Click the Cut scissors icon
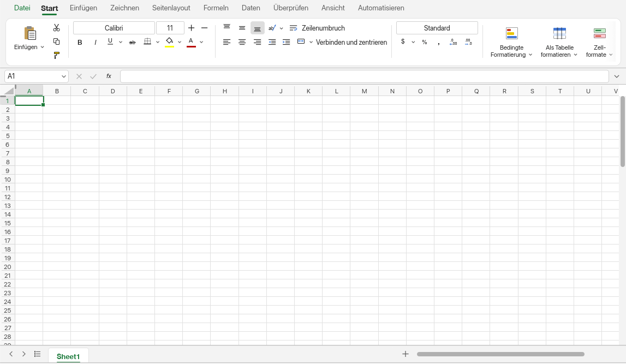 tap(56, 27)
